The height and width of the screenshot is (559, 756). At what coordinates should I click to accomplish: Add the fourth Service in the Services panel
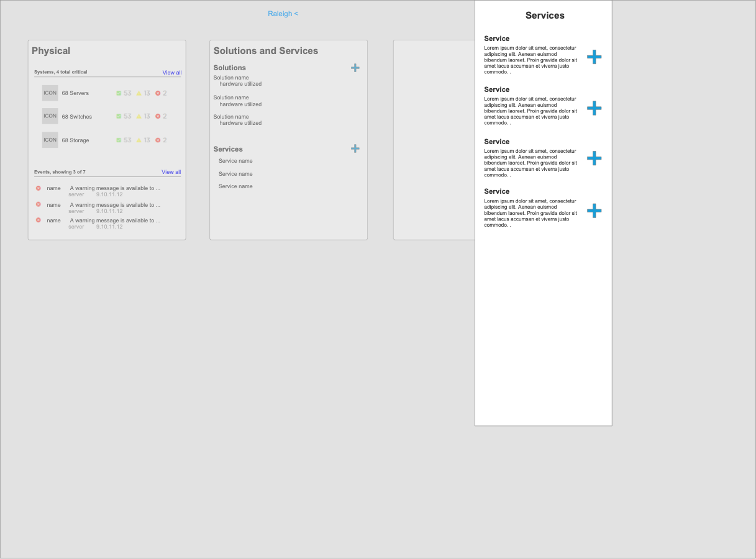point(594,211)
